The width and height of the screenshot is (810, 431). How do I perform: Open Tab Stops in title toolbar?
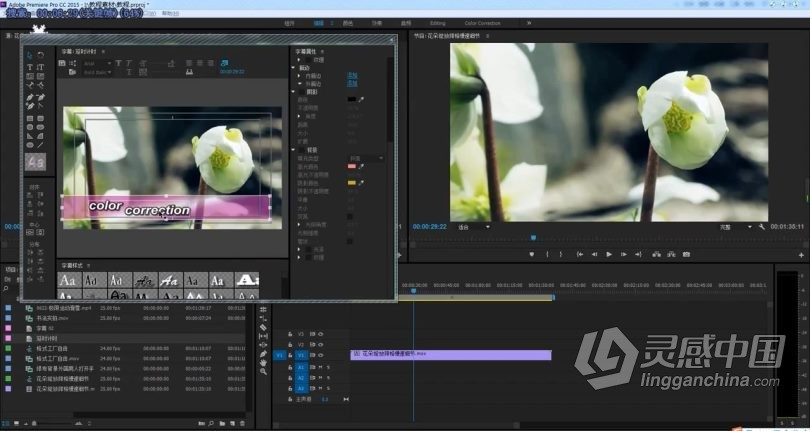[x=189, y=72]
